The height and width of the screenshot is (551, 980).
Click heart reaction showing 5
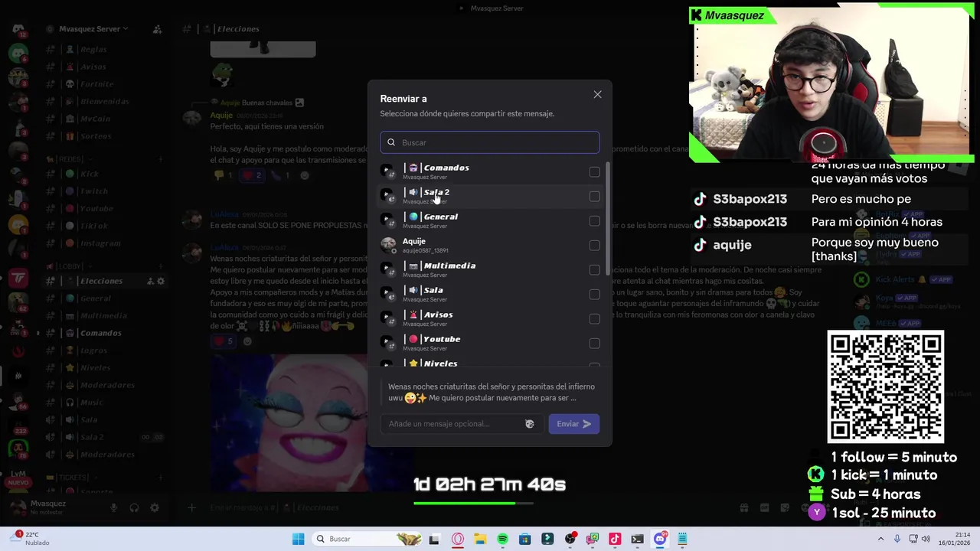(224, 341)
